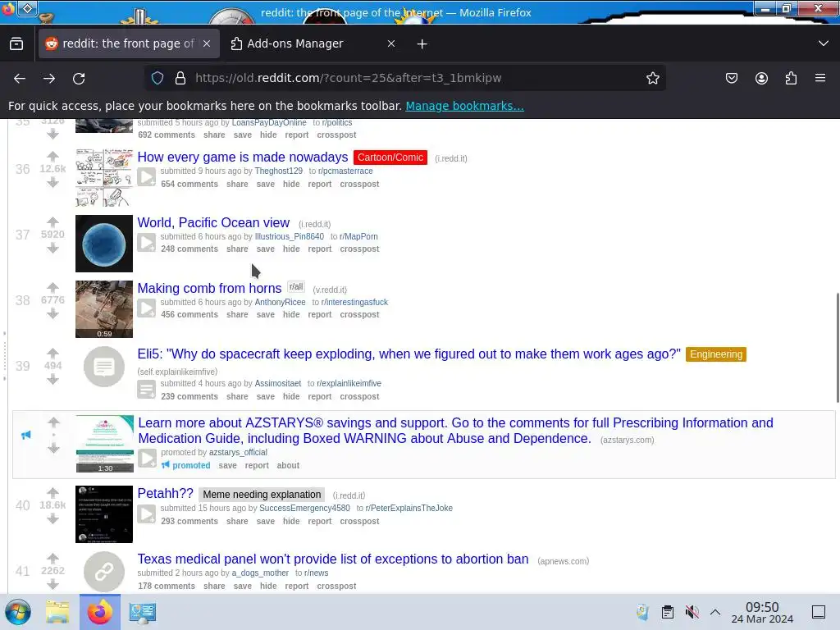The width and height of the screenshot is (840, 630).
Task: Downvote 'Making comb from horns' post
Action: [52, 314]
